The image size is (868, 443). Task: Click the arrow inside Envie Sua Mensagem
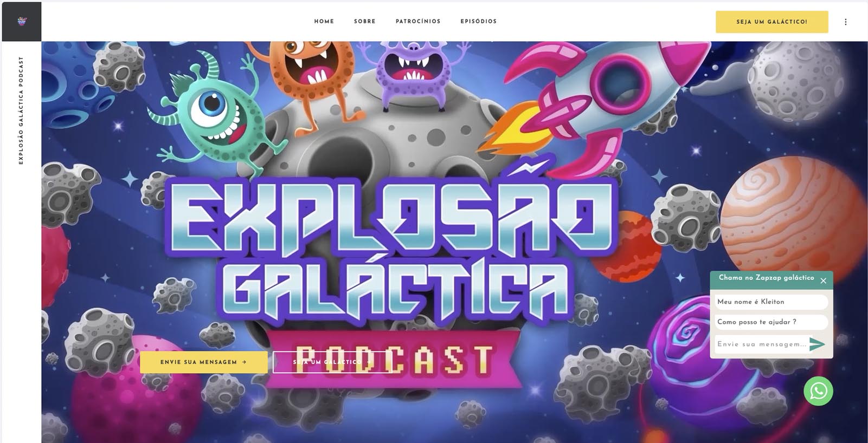click(x=245, y=362)
